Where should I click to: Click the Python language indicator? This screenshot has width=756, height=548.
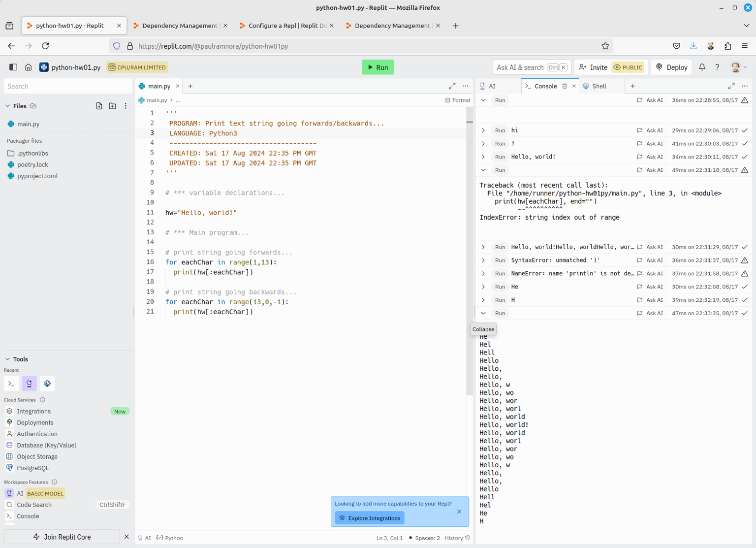tap(170, 538)
